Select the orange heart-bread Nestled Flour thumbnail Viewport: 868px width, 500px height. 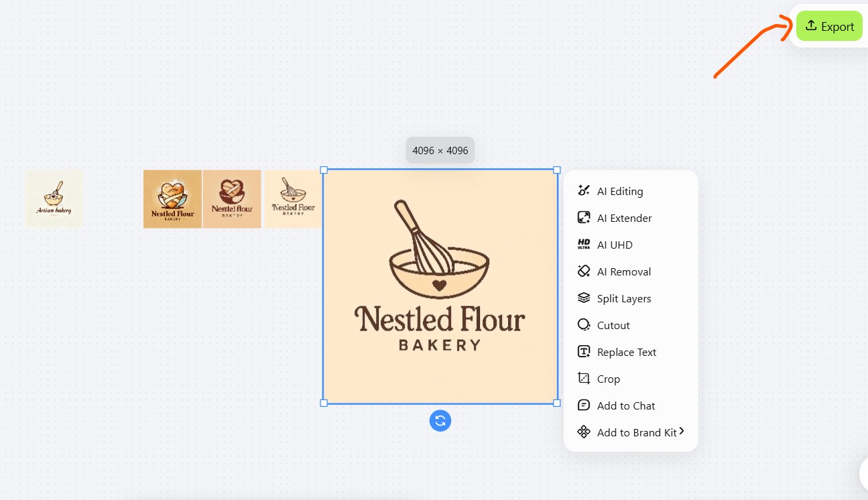pos(172,199)
